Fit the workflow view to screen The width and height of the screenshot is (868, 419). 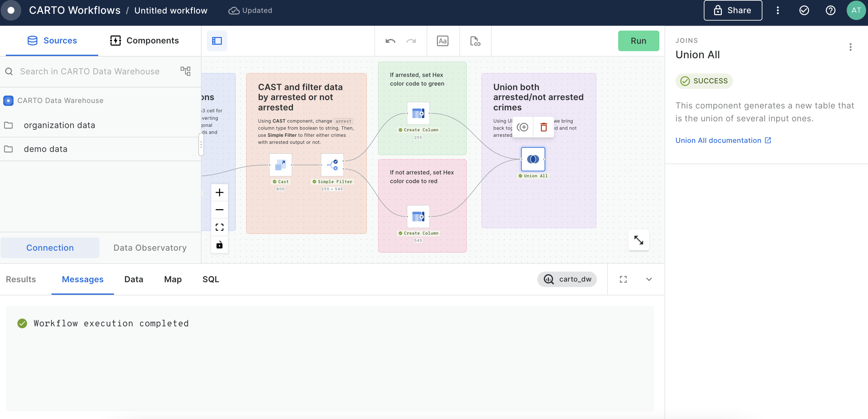pos(219,227)
